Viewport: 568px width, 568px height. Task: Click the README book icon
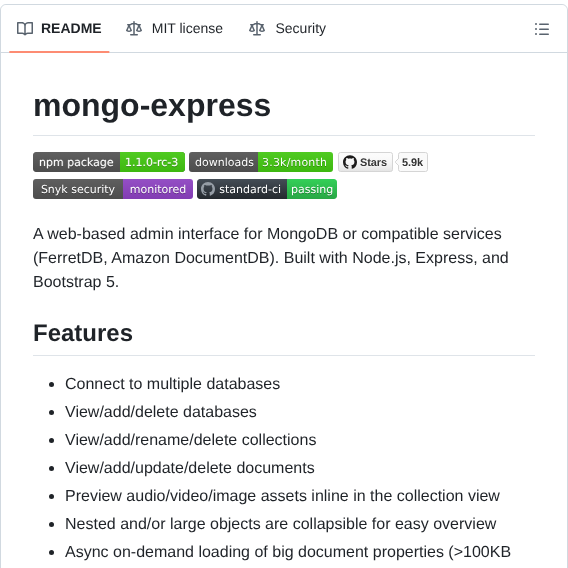(25, 29)
